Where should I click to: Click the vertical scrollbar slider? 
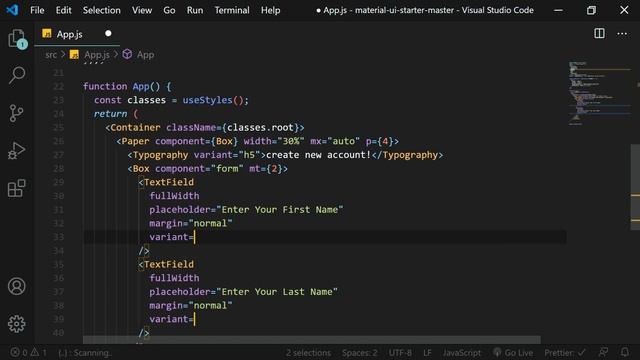[x=635, y=187]
